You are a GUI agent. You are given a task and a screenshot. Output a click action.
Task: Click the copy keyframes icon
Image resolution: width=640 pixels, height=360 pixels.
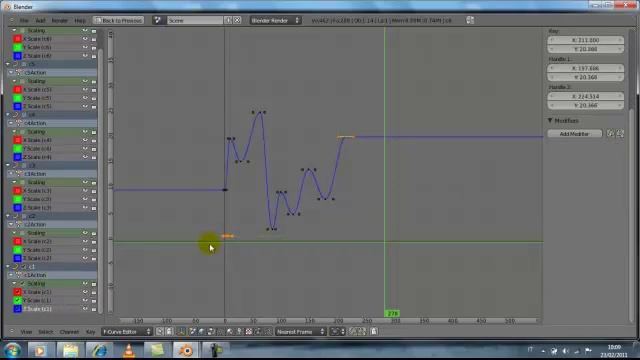353,332
